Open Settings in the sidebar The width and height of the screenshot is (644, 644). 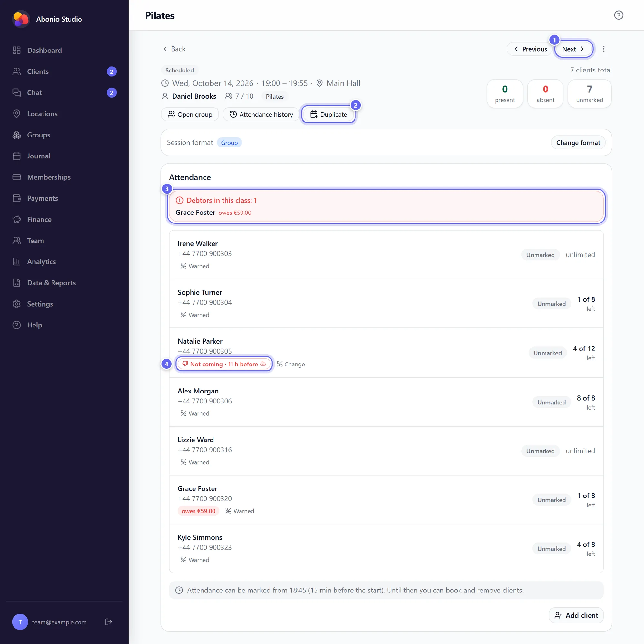tap(64, 304)
